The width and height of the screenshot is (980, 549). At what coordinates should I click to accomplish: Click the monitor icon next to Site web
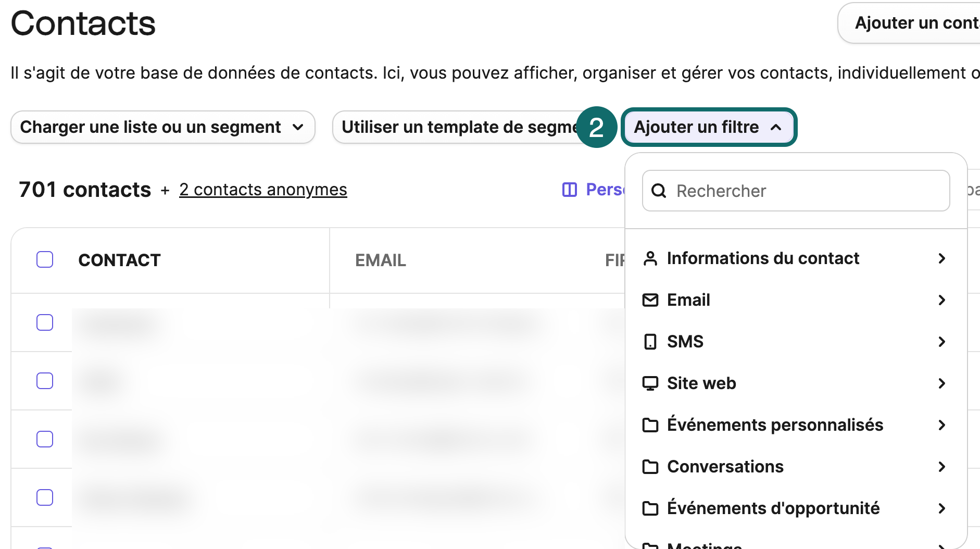point(650,383)
